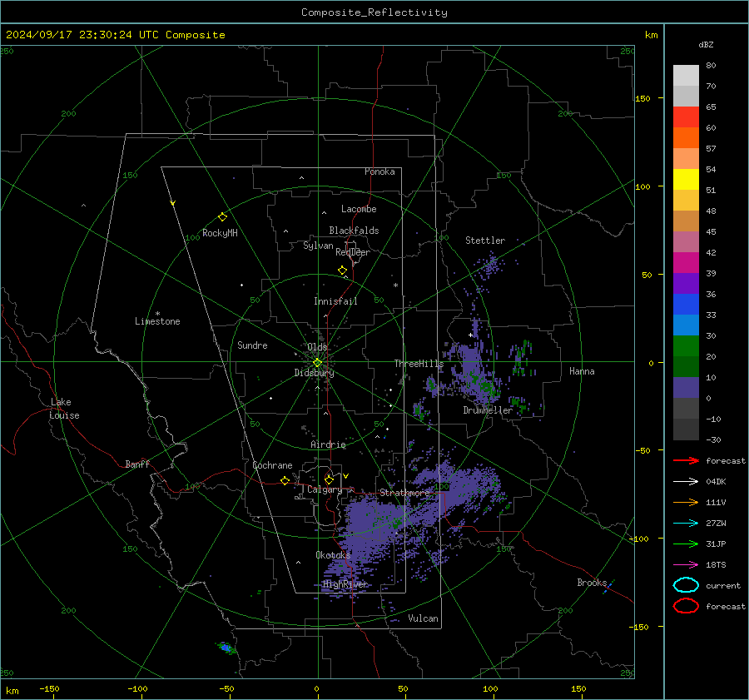Click the yellow diamond marker near RockyMH
Screen dimensions: 749x700
pyautogui.click(x=222, y=217)
